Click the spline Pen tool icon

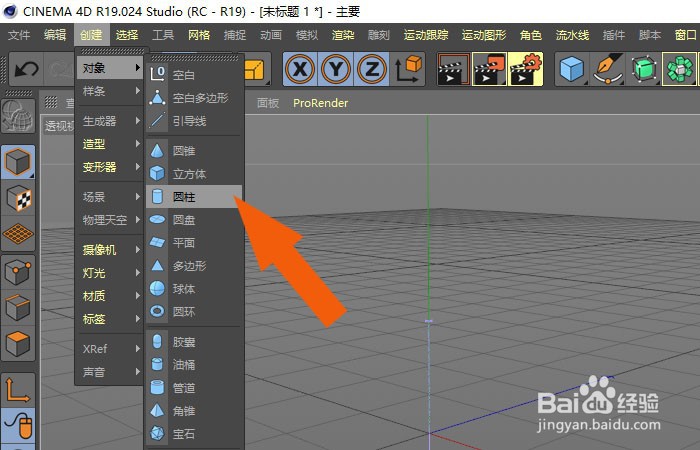coord(608,69)
